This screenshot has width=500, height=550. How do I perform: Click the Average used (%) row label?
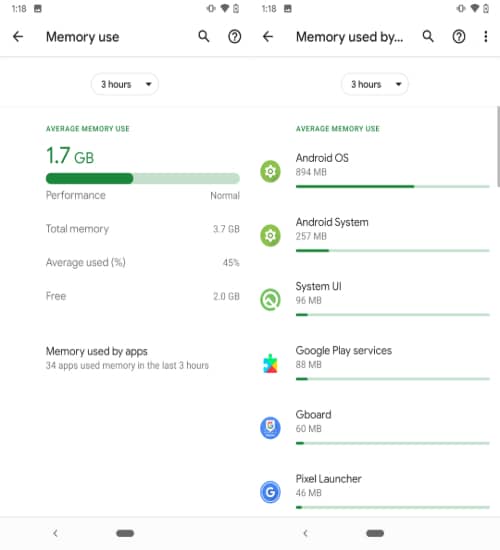[86, 262]
